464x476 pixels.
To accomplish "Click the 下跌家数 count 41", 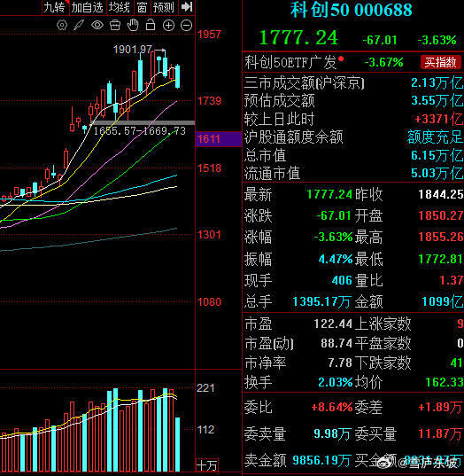I will tap(456, 363).
